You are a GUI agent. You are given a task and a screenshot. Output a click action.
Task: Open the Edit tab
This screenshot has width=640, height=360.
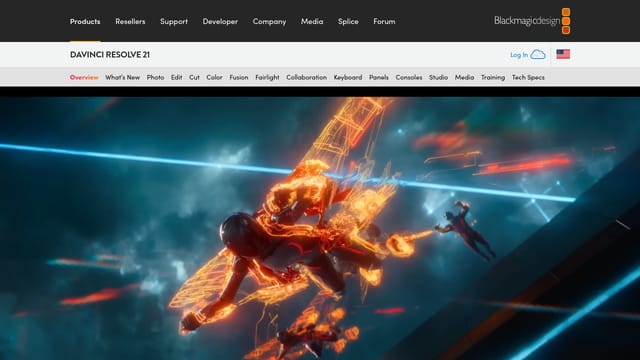176,77
